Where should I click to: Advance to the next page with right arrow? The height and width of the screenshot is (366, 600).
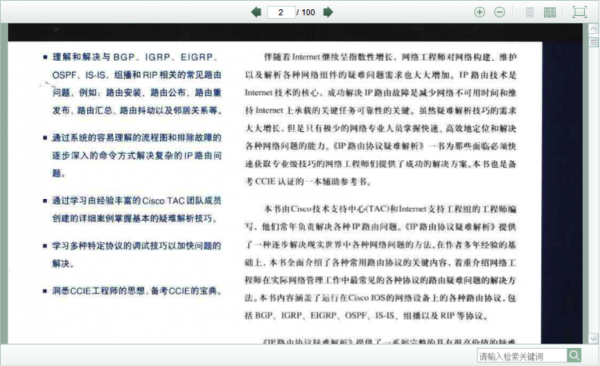328,12
